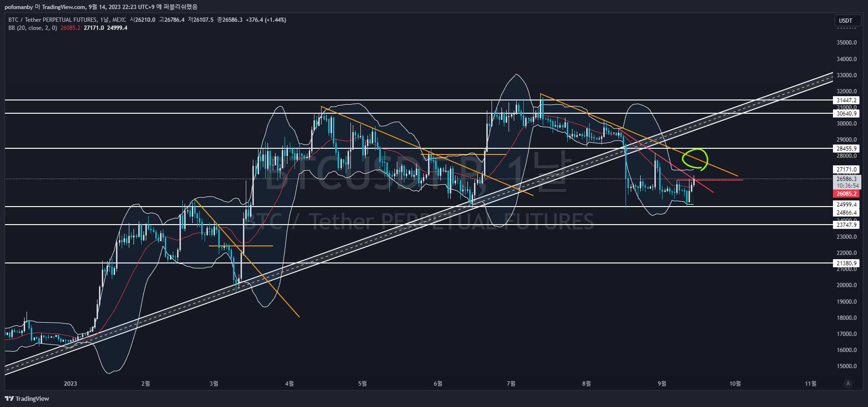Click the high price value 고26786.4
The width and height of the screenshot is (868, 407).
click(x=172, y=20)
